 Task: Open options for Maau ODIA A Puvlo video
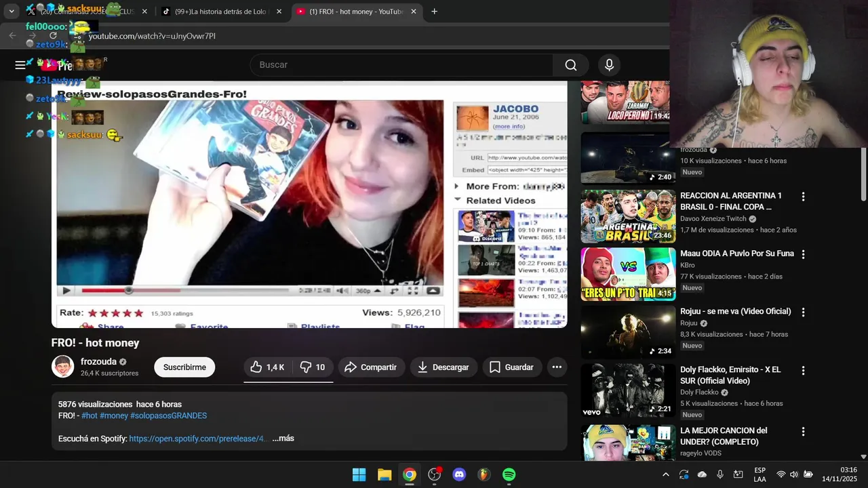point(804,254)
